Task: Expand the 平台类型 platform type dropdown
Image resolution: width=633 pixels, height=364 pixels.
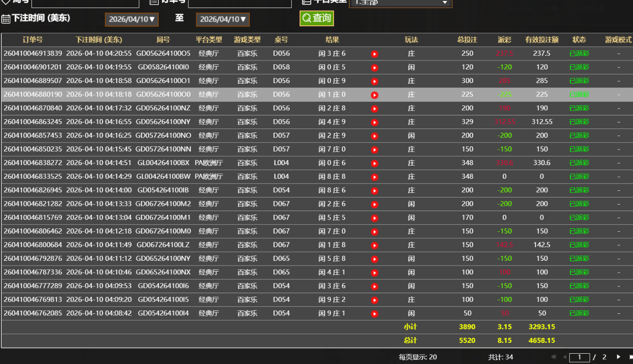Action: pos(400,2)
